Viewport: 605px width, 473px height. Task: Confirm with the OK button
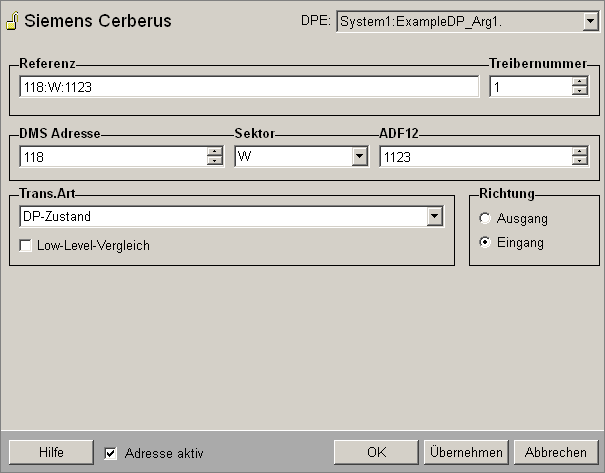[x=376, y=452]
